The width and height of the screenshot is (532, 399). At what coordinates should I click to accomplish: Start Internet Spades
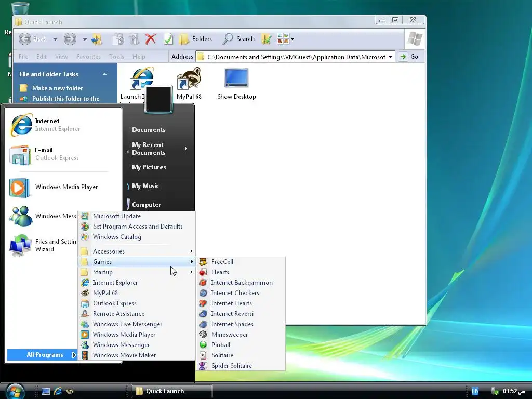tap(241, 324)
